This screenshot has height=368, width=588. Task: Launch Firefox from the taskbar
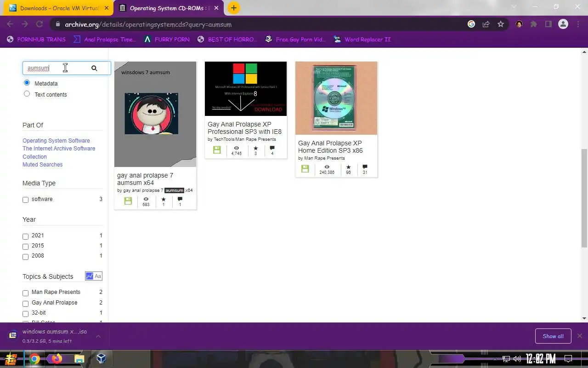[57, 359]
